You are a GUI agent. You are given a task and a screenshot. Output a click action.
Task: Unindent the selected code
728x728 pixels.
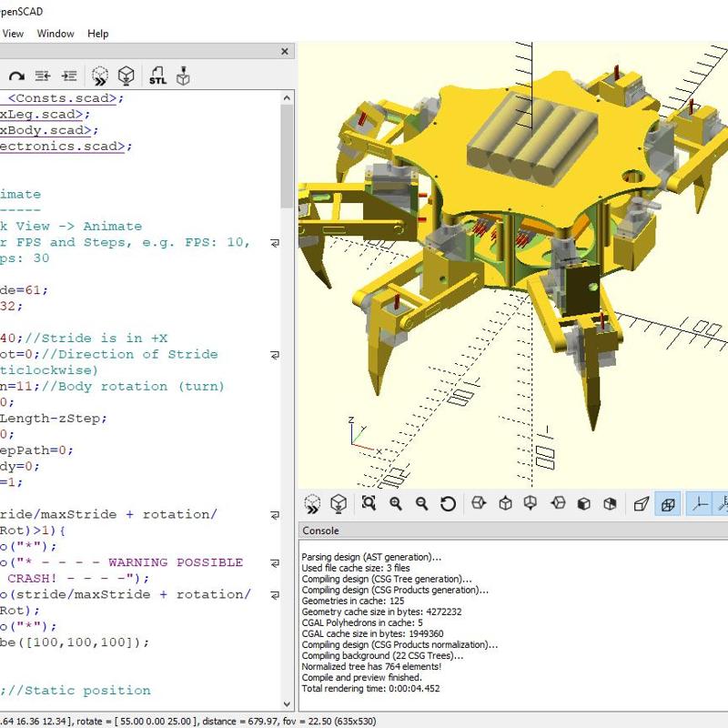(43, 76)
